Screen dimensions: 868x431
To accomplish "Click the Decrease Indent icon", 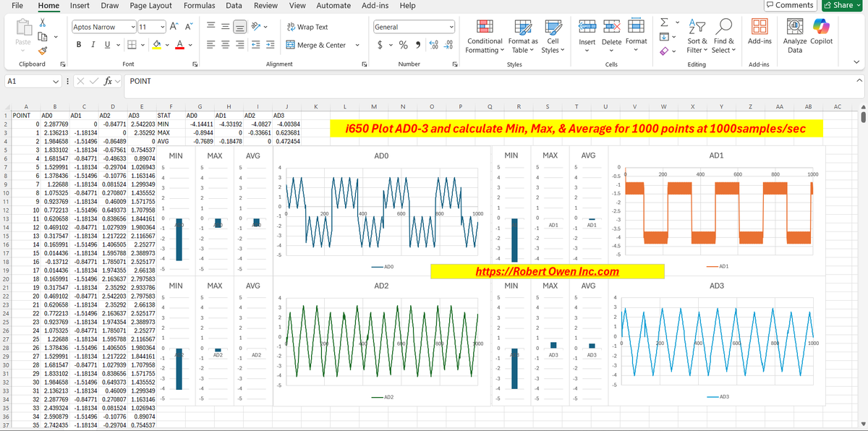I will coord(255,45).
